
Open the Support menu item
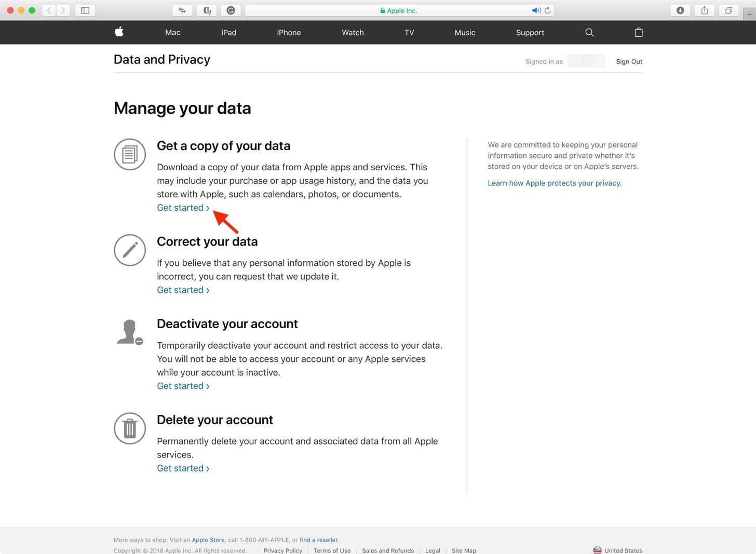click(x=530, y=32)
